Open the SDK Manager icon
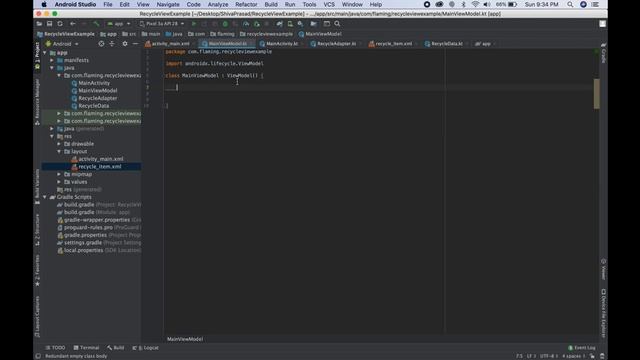The image size is (640, 360). [300, 24]
